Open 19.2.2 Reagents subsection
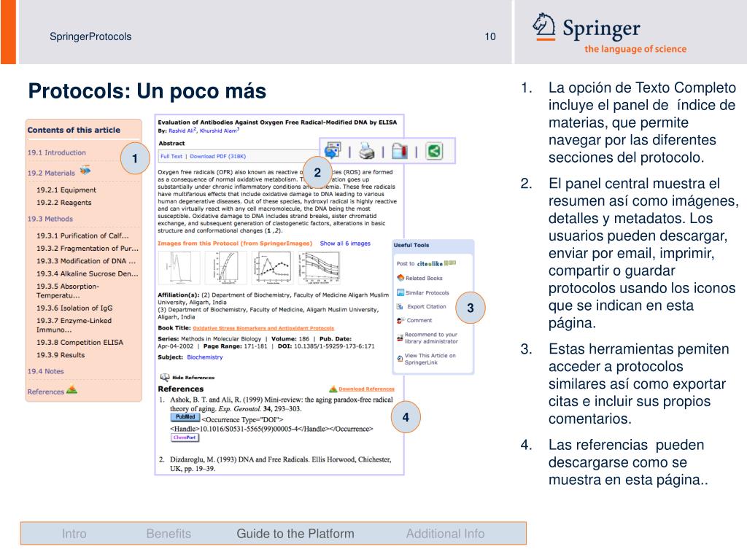 coord(64,203)
